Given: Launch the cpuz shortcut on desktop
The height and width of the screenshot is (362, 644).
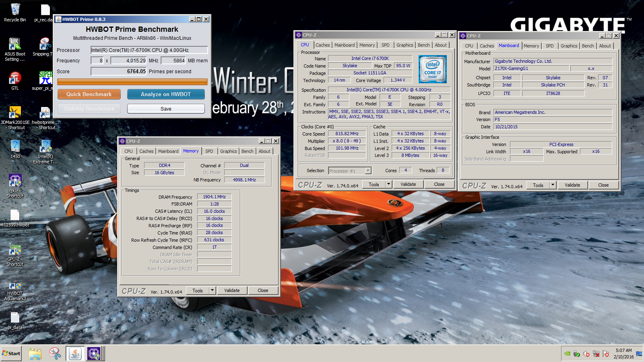Looking at the screenshot, I should pos(15,186).
